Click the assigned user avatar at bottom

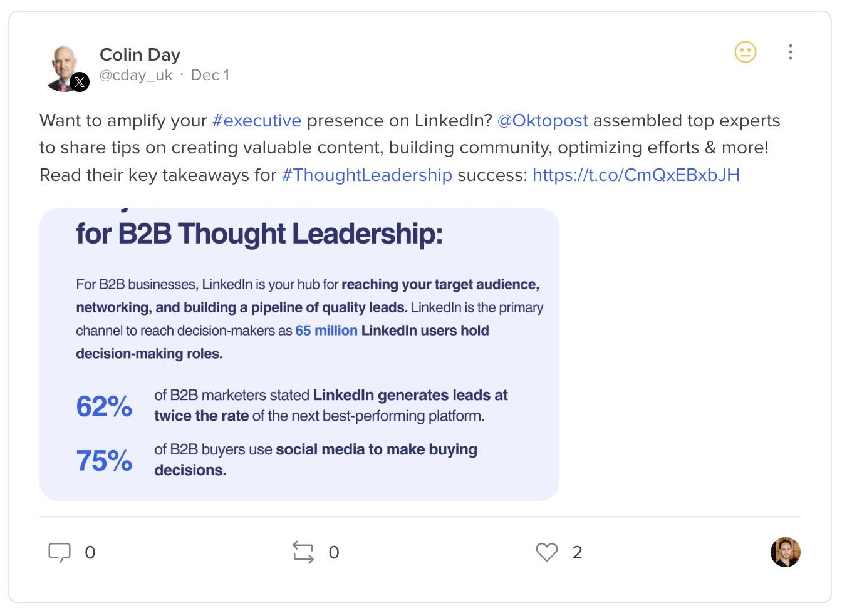(x=786, y=552)
